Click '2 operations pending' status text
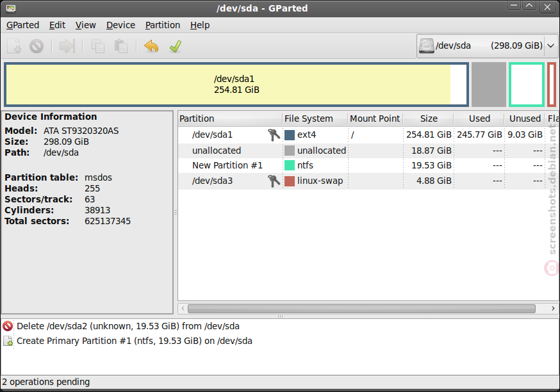 click(x=45, y=382)
